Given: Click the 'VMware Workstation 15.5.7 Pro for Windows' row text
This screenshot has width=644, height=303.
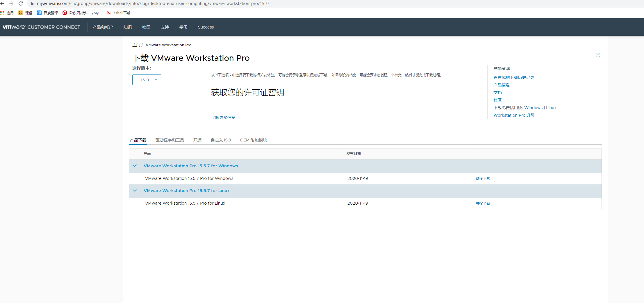Looking at the screenshot, I should point(189,178).
